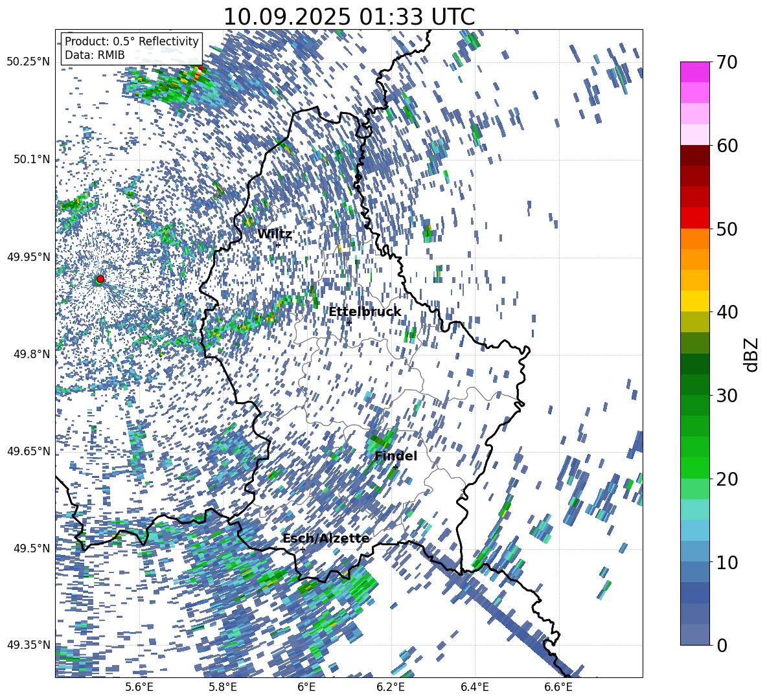Click the 49.35°N latitude label
Image resolution: width=767 pixels, height=700 pixels.
[x=29, y=645]
